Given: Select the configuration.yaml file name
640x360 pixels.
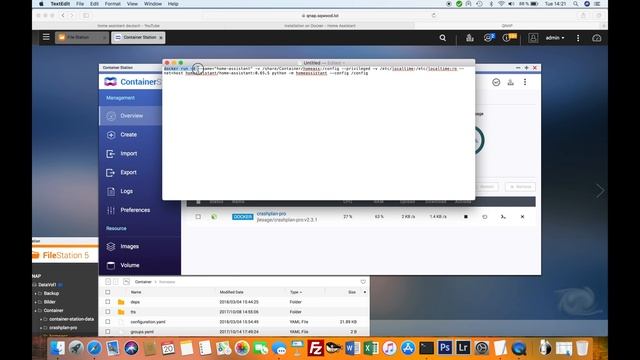Looking at the screenshot, I should (148, 322).
